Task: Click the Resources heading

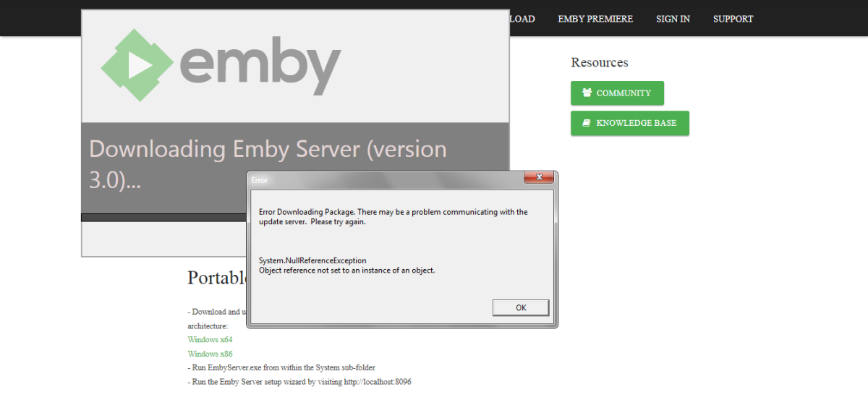Action: [600, 63]
